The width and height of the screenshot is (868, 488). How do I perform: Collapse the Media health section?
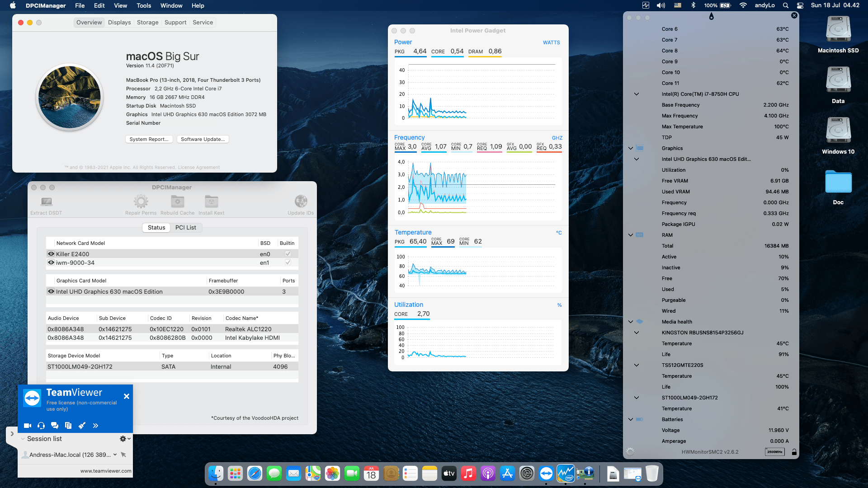[631, 322]
